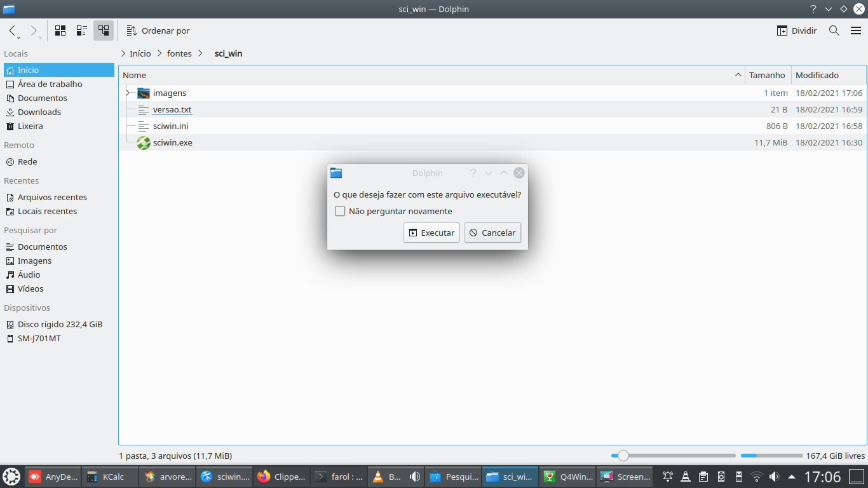Switch to Firefox Clipper task
The image size is (868, 488).
281,477
